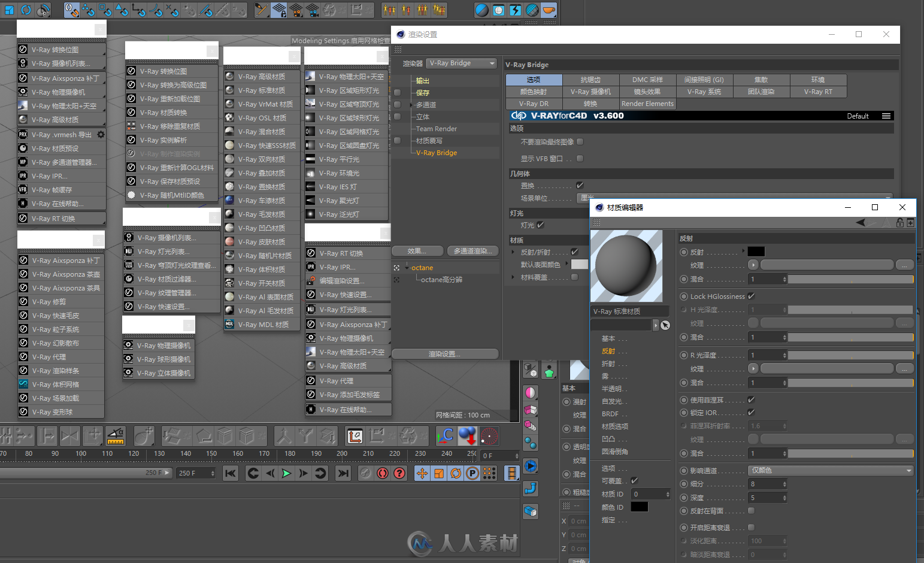924x563 pixels.
Task: Open the 渲染器 V-Ray Bridge dropdown
Action: pyautogui.click(x=462, y=63)
